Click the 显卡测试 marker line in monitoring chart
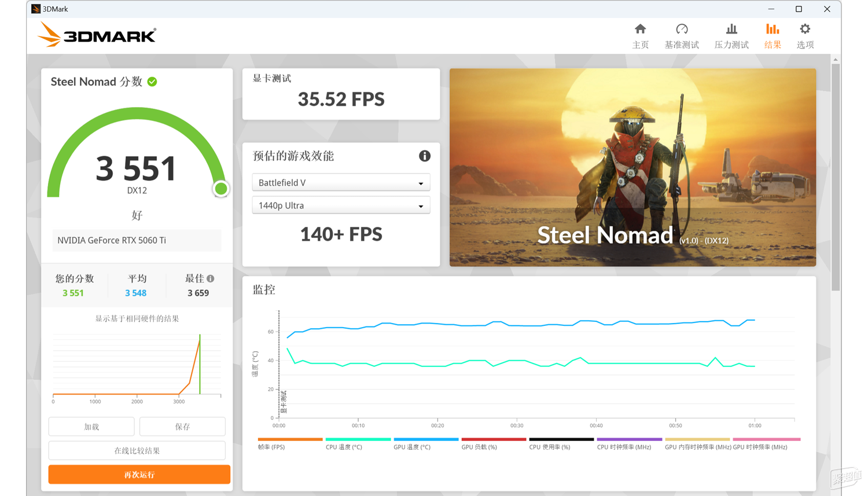The image size is (868, 496). tap(279, 365)
